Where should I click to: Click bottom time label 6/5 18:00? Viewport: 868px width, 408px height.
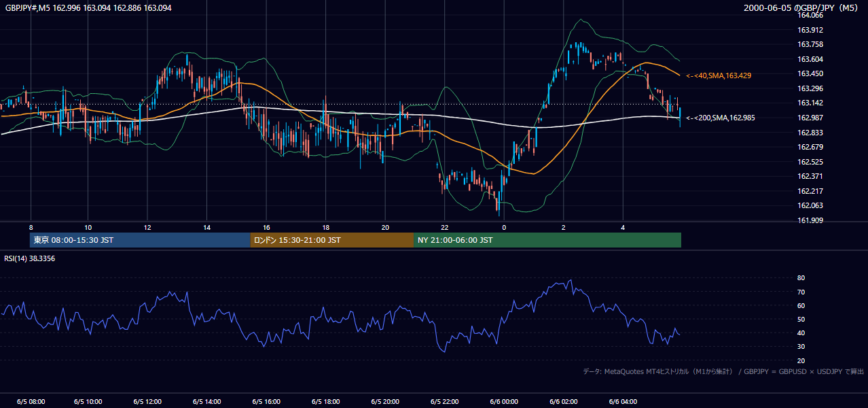326,401
